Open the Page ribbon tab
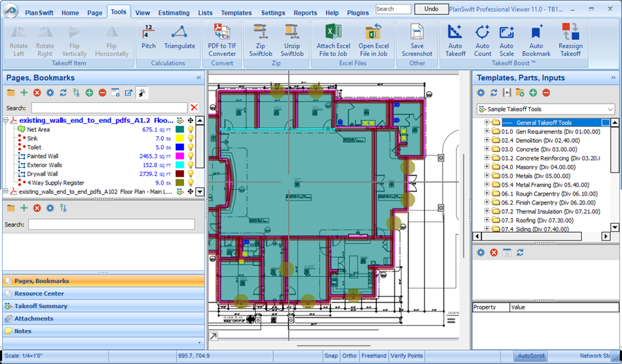 click(95, 12)
